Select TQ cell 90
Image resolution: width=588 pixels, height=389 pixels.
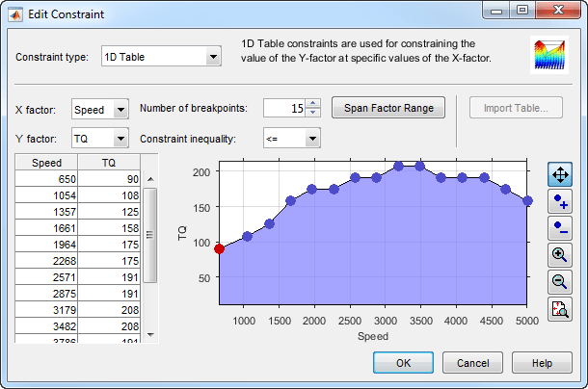coord(109,179)
